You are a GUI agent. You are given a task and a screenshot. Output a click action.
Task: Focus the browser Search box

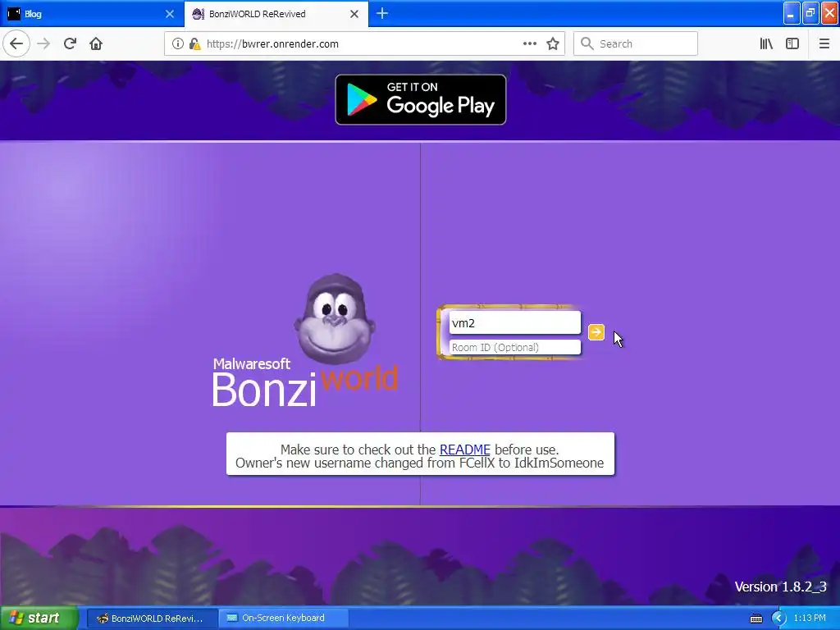[636, 43]
